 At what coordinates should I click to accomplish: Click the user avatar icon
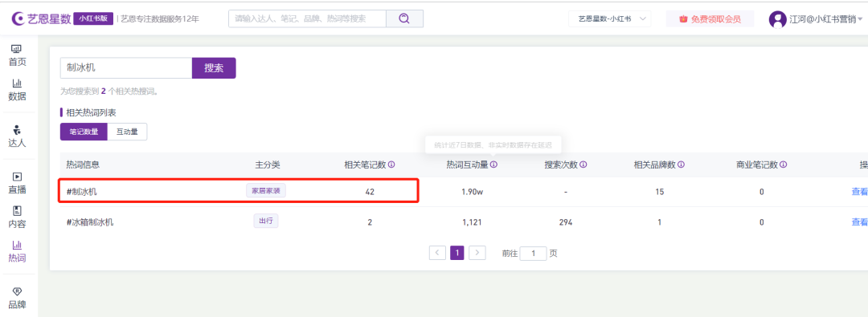point(778,19)
